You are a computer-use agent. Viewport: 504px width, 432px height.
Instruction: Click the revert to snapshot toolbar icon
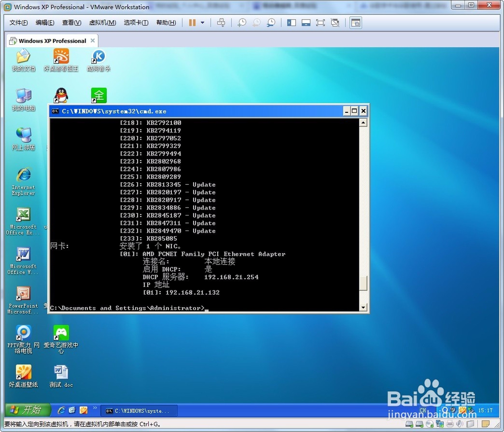pos(256,23)
